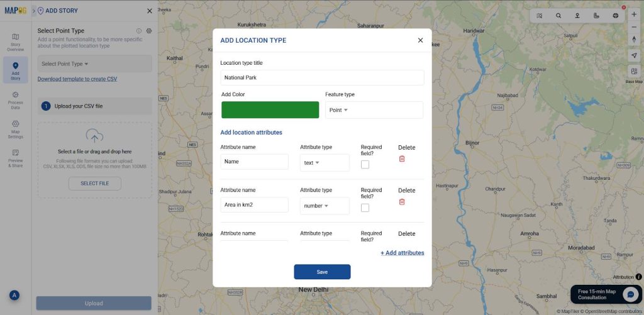The height and width of the screenshot is (315, 644).
Task: Toggle Required field checkbox for Name attribute
Action: pos(365,164)
